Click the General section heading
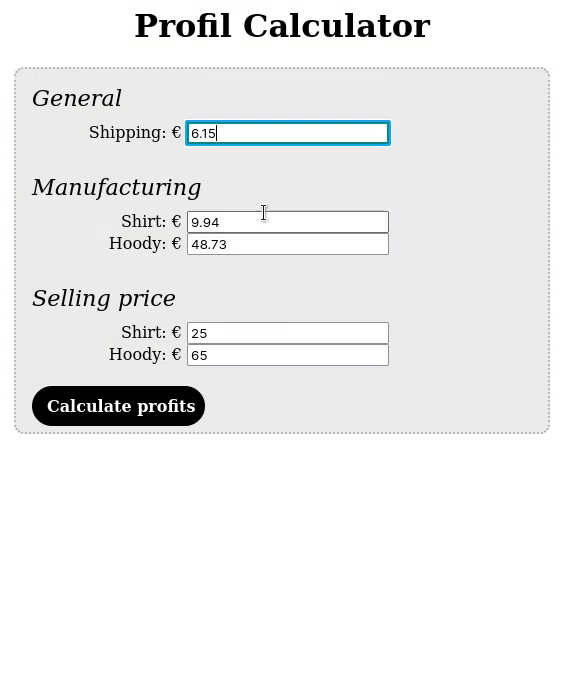This screenshot has height=680, width=564. (77, 98)
